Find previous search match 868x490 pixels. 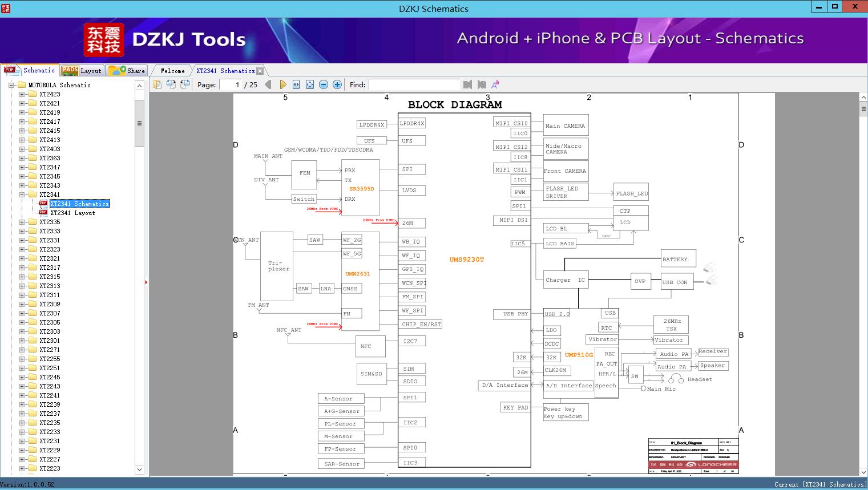468,84
